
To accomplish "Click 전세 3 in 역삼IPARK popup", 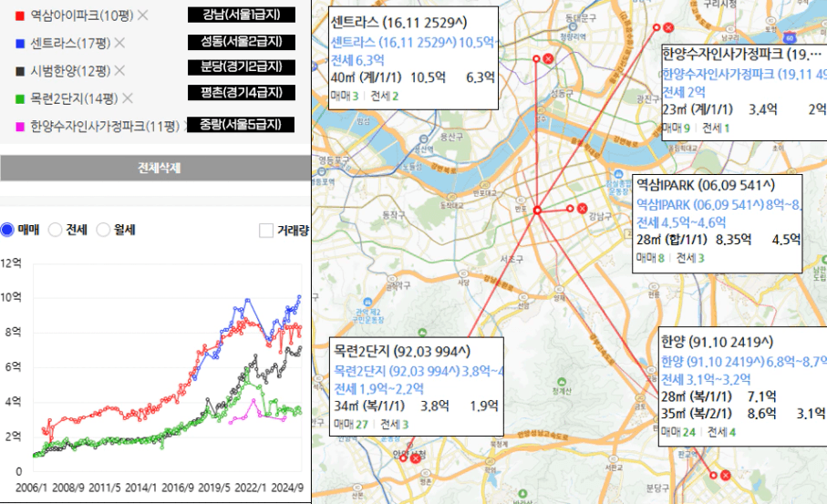I will click(x=690, y=258).
